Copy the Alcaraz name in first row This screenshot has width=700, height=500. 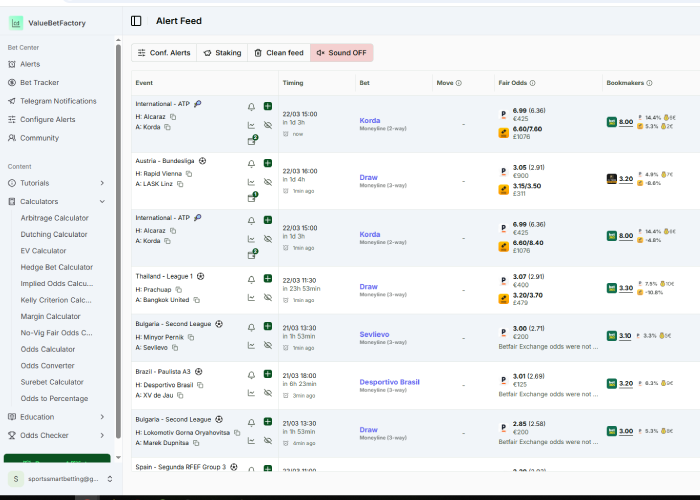pos(173,117)
